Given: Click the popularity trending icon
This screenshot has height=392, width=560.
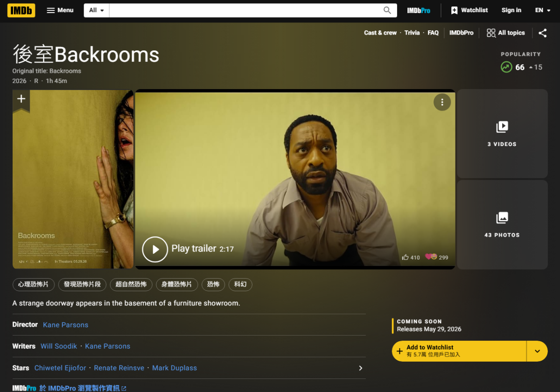Looking at the screenshot, I should point(506,67).
